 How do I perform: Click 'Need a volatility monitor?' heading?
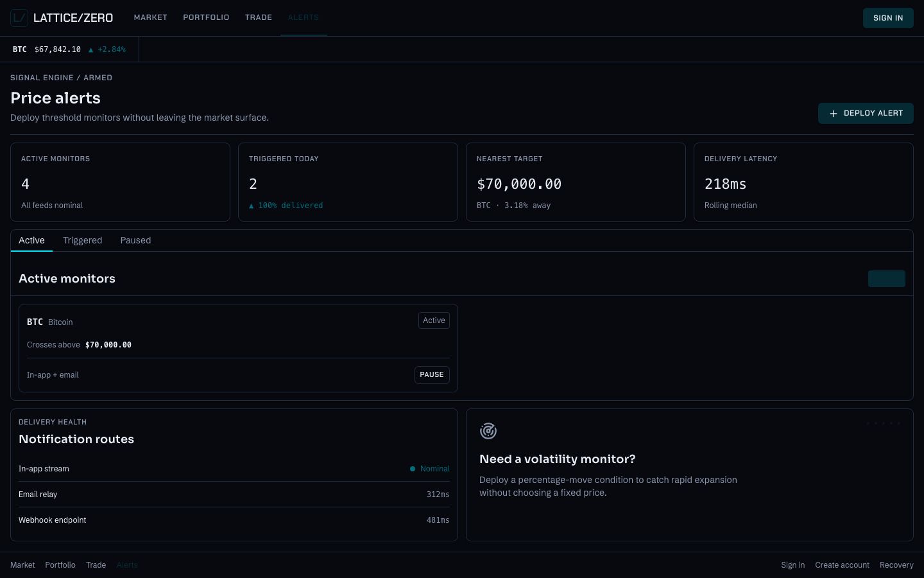pyautogui.click(x=558, y=459)
